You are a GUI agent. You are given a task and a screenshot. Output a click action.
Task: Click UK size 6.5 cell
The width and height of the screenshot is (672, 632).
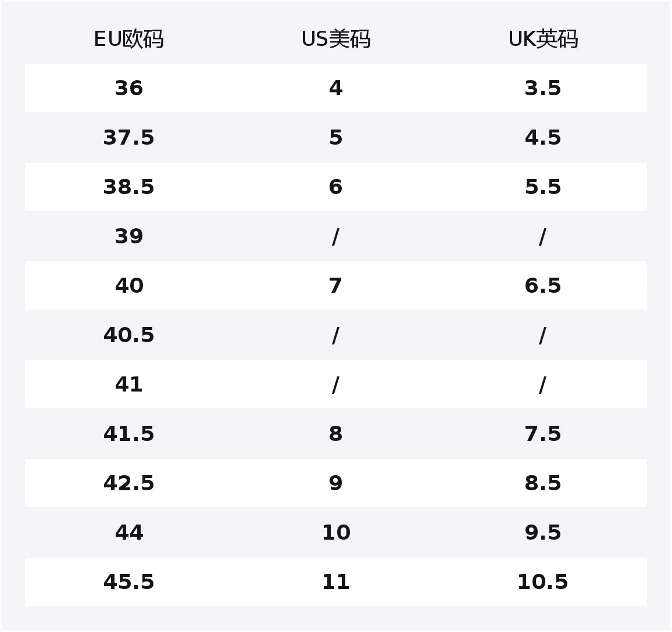[x=543, y=286]
